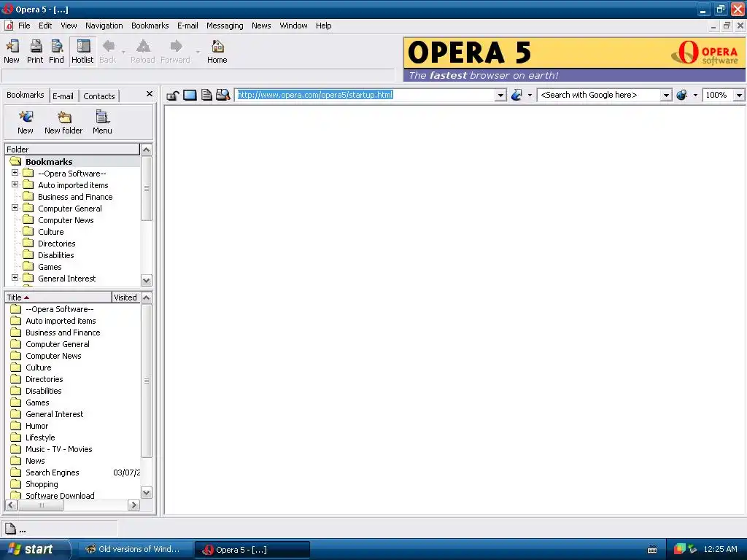Select Computer News in folder tree

pyautogui.click(x=66, y=220)
